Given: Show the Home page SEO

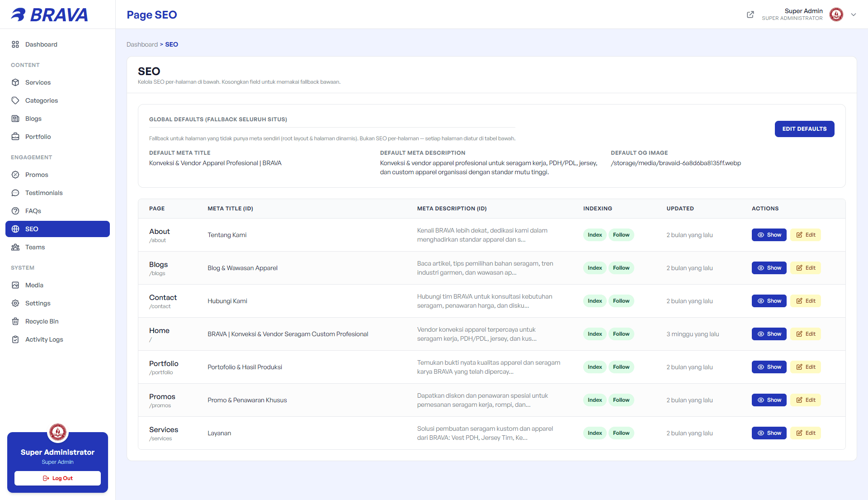Looking at the screenshot, I should (769, 334).
